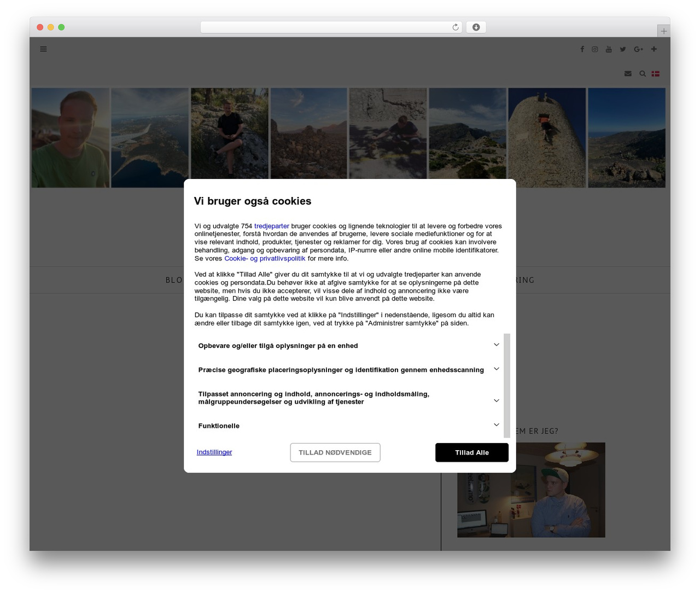Open the hamburger menu icon
700x593 pixels.
point(43,49)
